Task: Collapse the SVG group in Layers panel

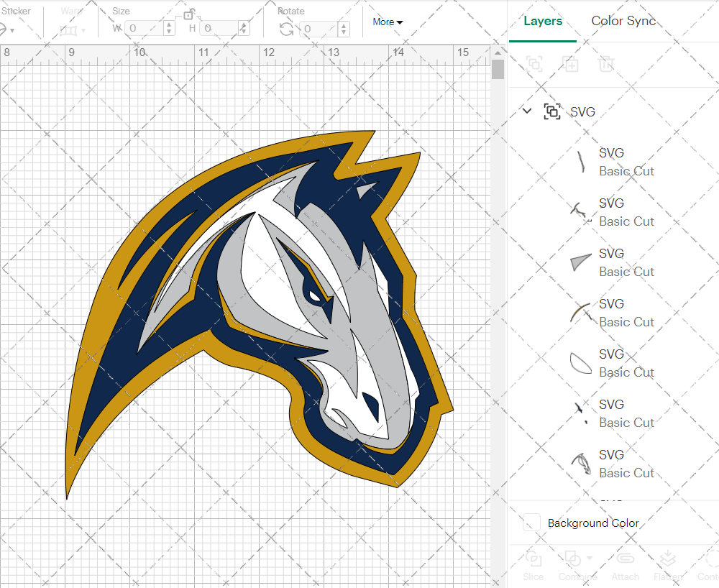Action: (x=527, y=111)
